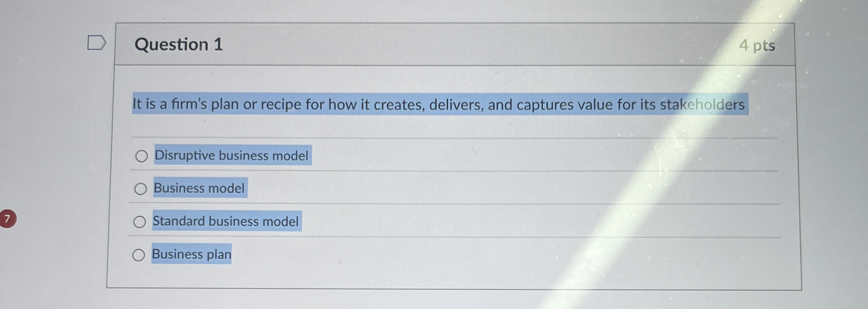Click the 'Disruptive business model' answer text
The width and height of the screenshot is (868, 309).
pos(232,155)
